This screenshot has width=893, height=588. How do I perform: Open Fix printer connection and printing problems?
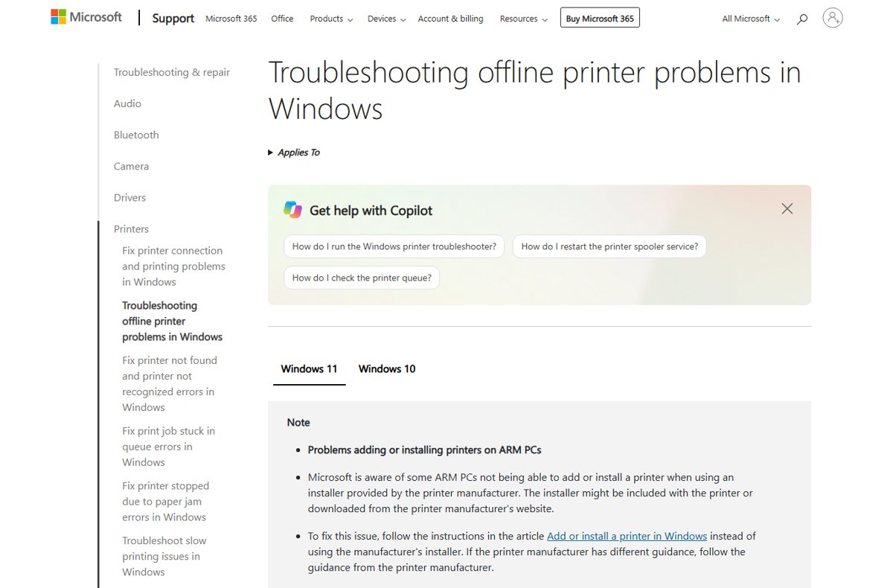tap(173, 266)
